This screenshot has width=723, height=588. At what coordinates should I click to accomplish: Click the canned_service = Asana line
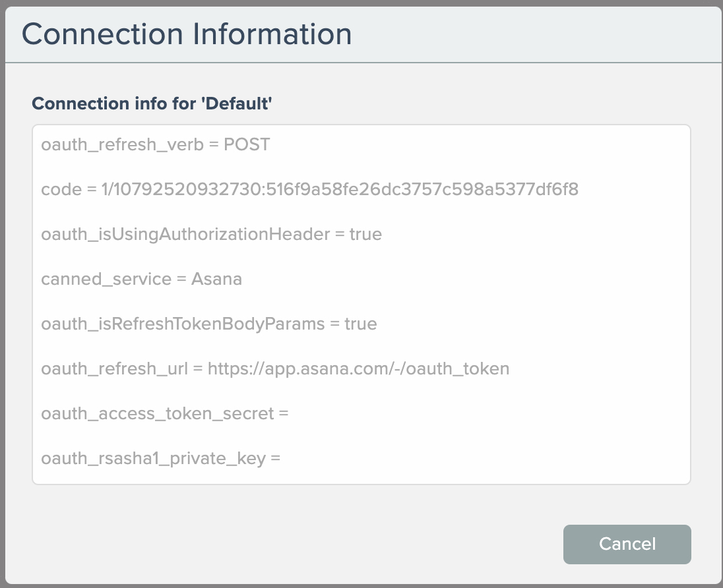tap(141, 279)
